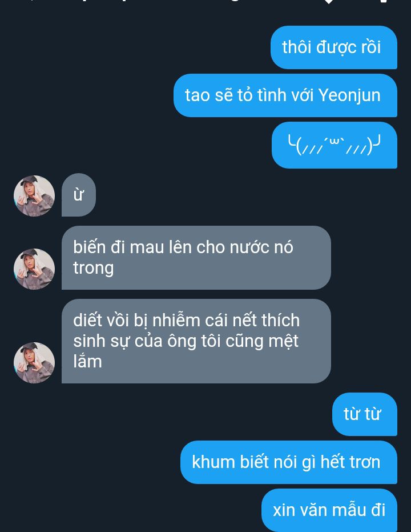Select the "biến đi mau lên cho nước" message
The image size is (411, 532).
point(196,258)
